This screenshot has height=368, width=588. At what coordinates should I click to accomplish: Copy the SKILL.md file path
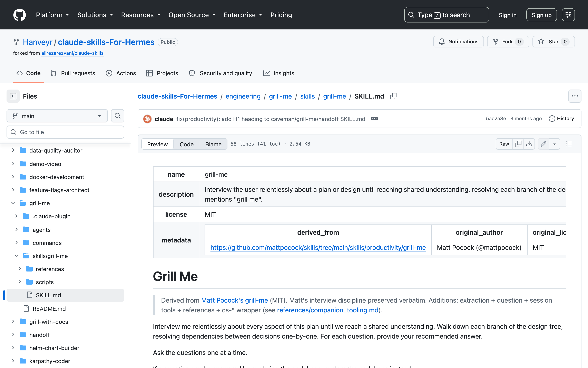point(393,96)
